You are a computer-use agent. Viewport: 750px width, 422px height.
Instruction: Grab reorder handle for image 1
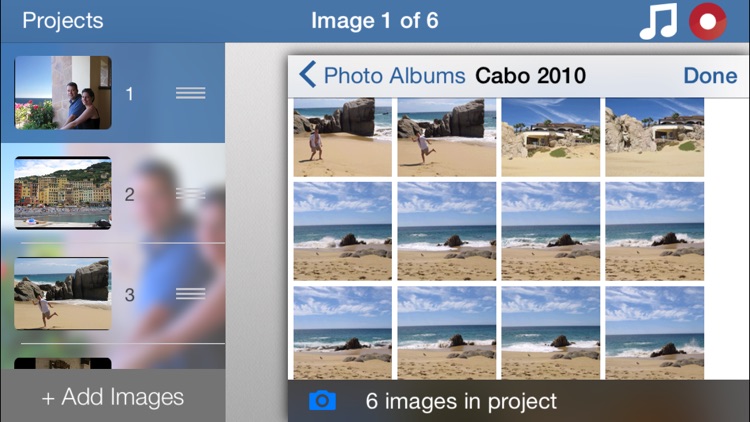(190, 93)
